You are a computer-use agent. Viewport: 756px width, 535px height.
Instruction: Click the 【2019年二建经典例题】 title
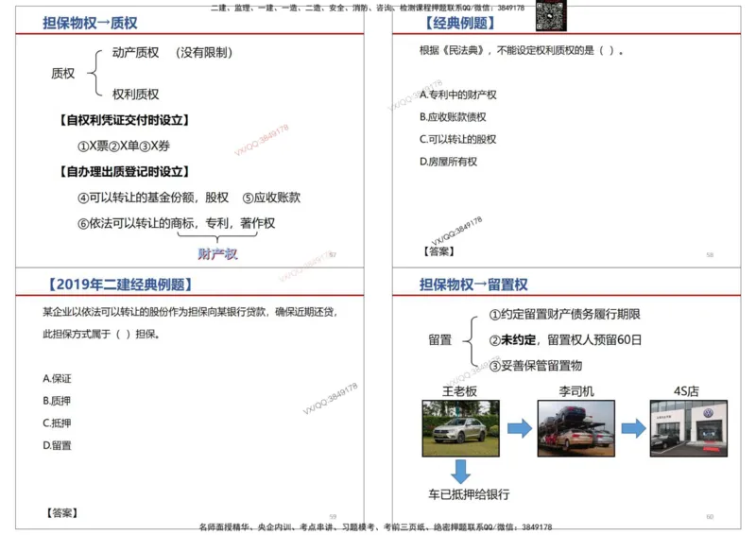coord(120,285)
